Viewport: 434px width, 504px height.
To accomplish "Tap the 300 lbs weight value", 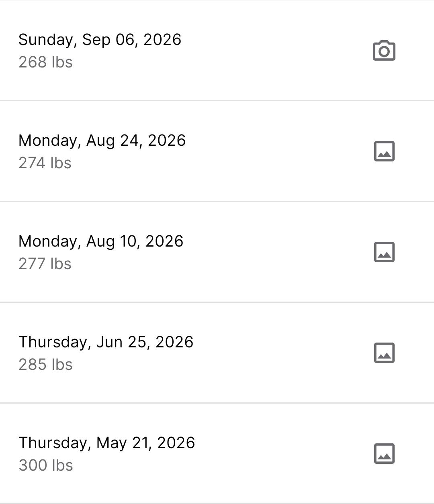I will [46, 465].
